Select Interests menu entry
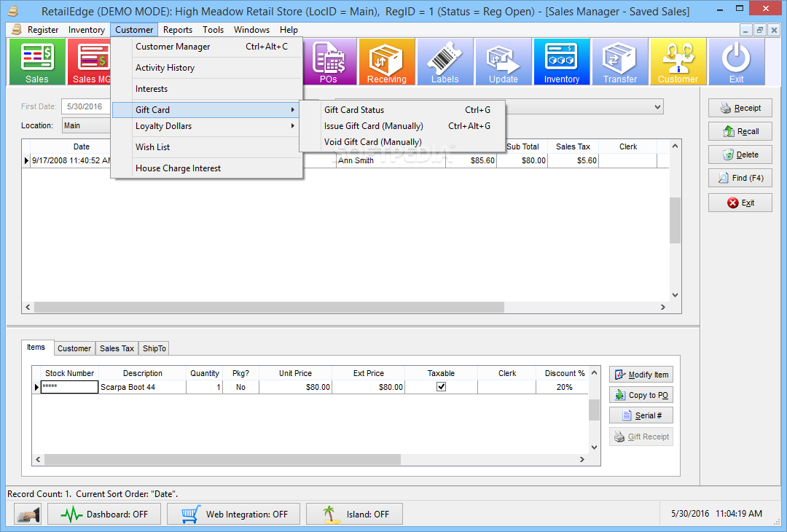The width and height of the screenshot is (787, 532). tap(205, 89)
